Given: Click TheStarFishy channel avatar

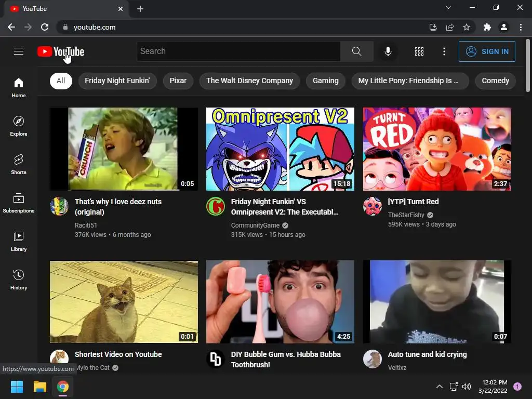Looking at the screenshot, I should click(372, 206).
